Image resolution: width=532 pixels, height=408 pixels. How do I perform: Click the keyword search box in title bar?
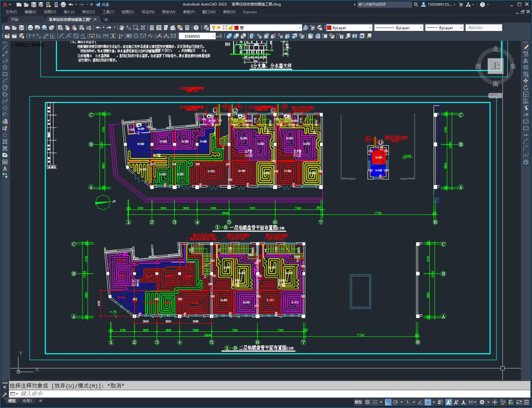384,4
